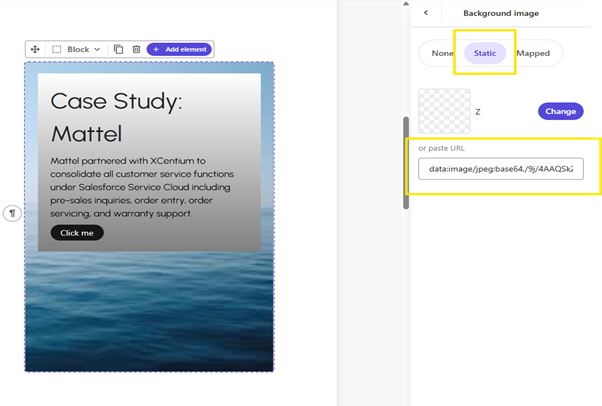Go back with the left chevron arrow
The width and height of the screenshot is (602, 406).
coord(426,13)
